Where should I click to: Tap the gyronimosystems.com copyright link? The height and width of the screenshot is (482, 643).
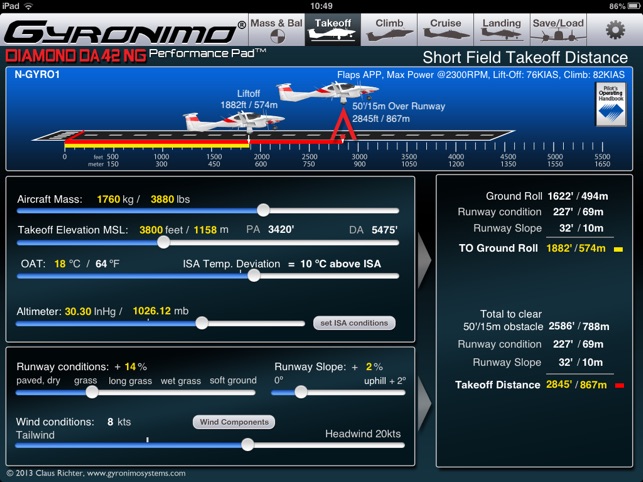coord(136,473)
